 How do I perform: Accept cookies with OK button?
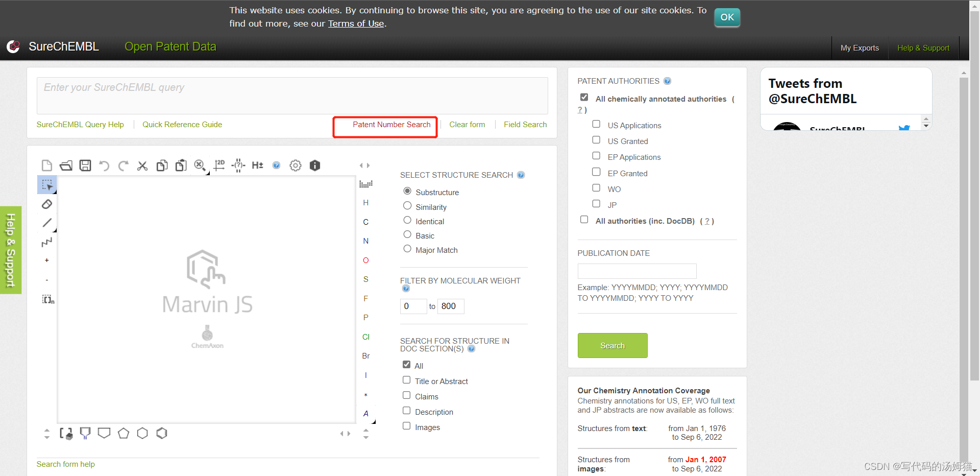click(727, 17)
